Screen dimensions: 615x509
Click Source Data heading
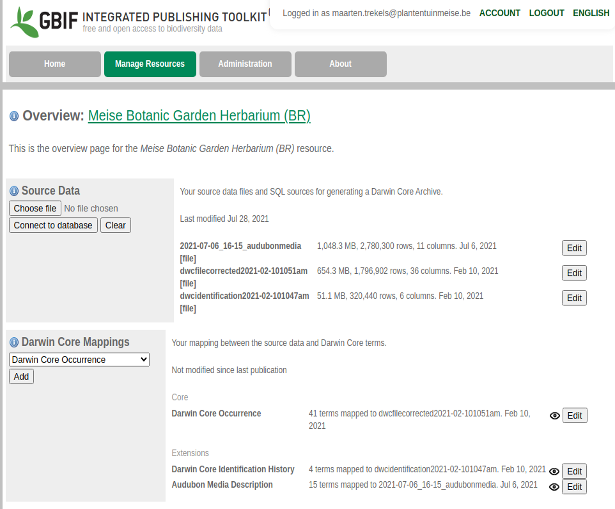(x=51, y=191)
